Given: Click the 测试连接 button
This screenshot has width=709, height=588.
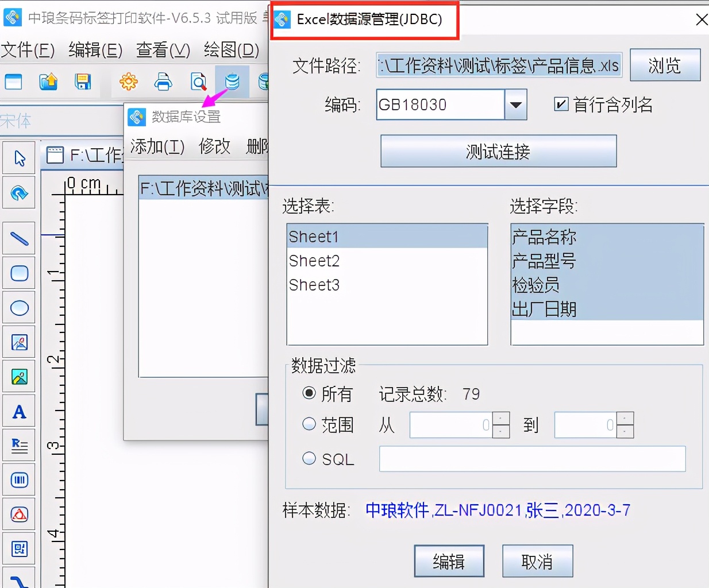Looking at the screenshot, I should click(x=498, y=151).
